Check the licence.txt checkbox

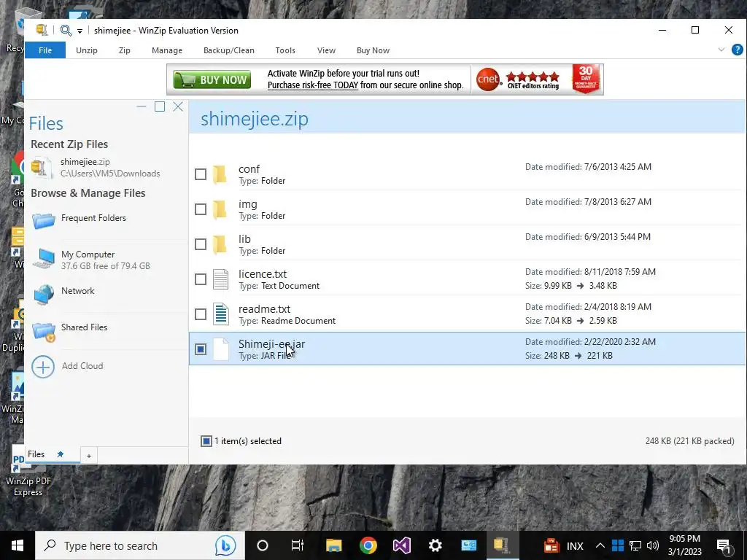point(201,279)
